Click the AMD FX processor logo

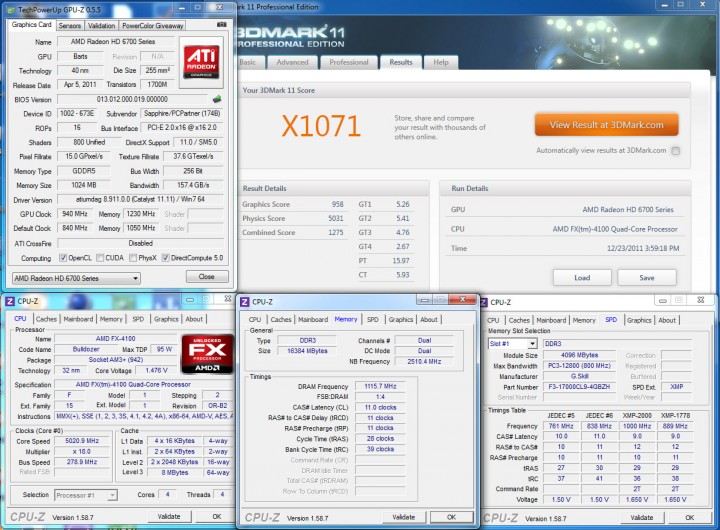pyautogui.click(x=207, y=354)
